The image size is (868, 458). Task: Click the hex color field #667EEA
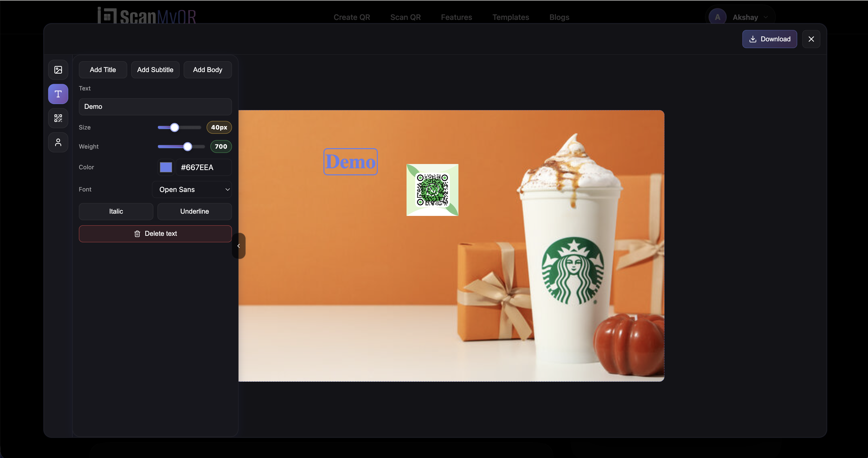(x=204, y=168)
